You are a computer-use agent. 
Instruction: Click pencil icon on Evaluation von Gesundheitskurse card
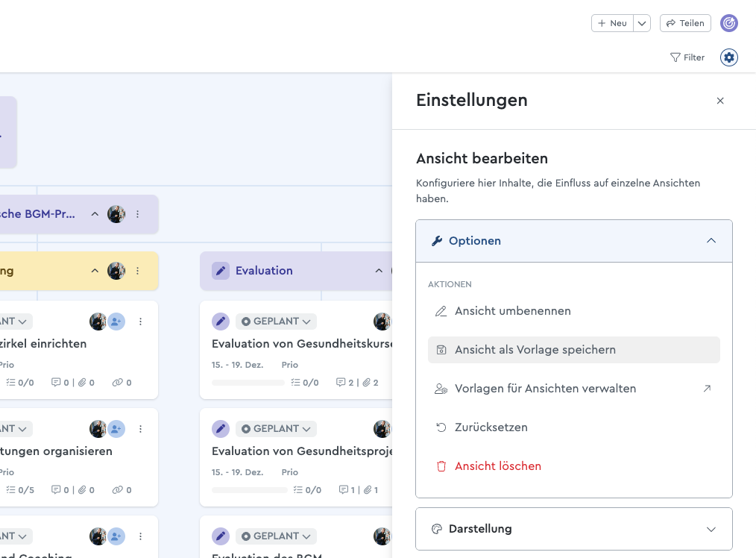[220, 322]
